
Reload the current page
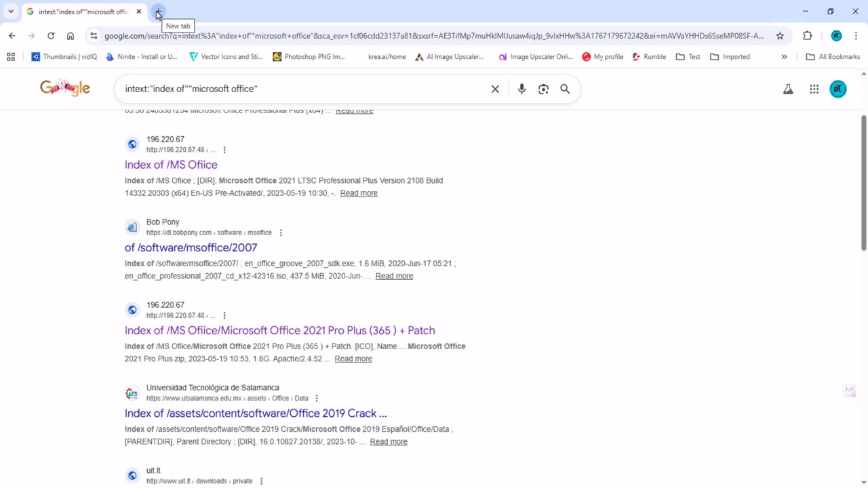tap(51, 36)
